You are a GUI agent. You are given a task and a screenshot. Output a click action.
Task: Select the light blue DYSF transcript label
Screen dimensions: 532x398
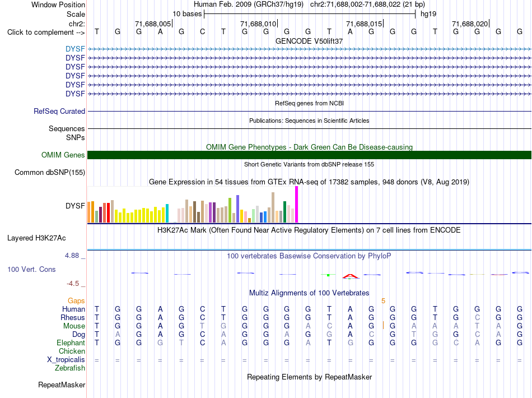[x=75, y=49]
